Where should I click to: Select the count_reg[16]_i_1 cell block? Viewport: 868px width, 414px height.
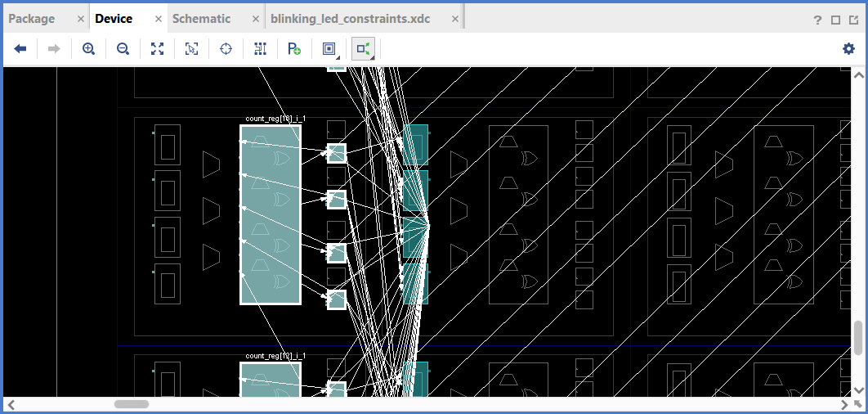[271, 214]
